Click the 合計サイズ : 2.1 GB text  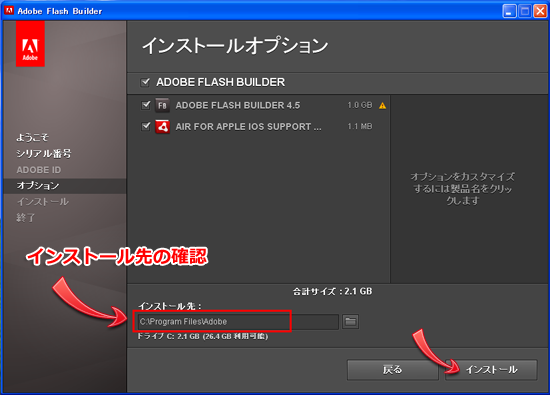333,292
